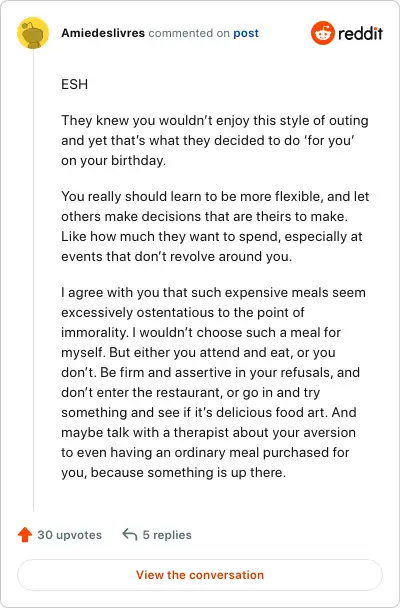Open the Reddit Snoo logo icon
The height and width of the screenshot is (608, 400).
(x=322, y=33)
